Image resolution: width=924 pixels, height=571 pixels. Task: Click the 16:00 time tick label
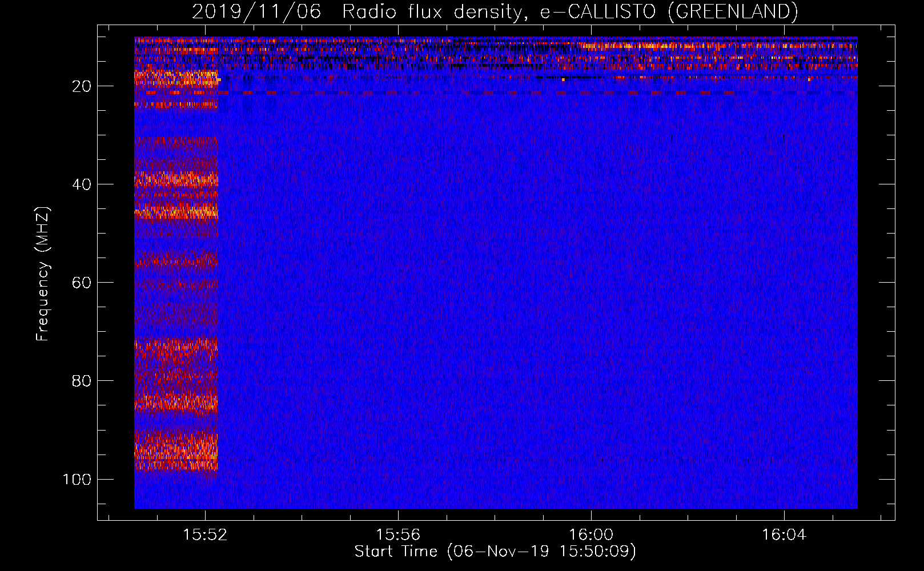tap(591, 535)
